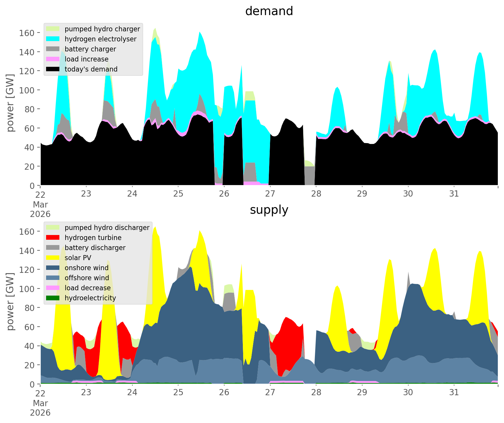Click the load decrease legend label
504x423 pixels.
87,288
